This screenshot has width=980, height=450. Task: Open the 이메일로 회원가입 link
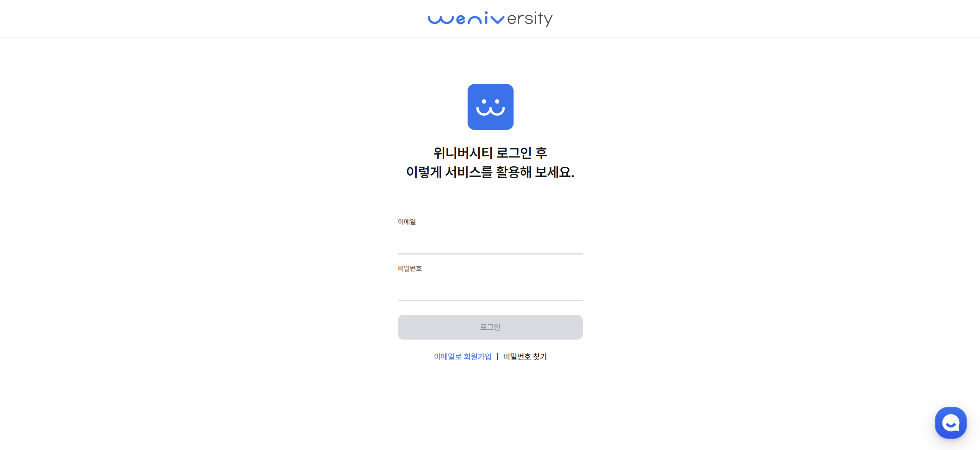coord(463,356)
